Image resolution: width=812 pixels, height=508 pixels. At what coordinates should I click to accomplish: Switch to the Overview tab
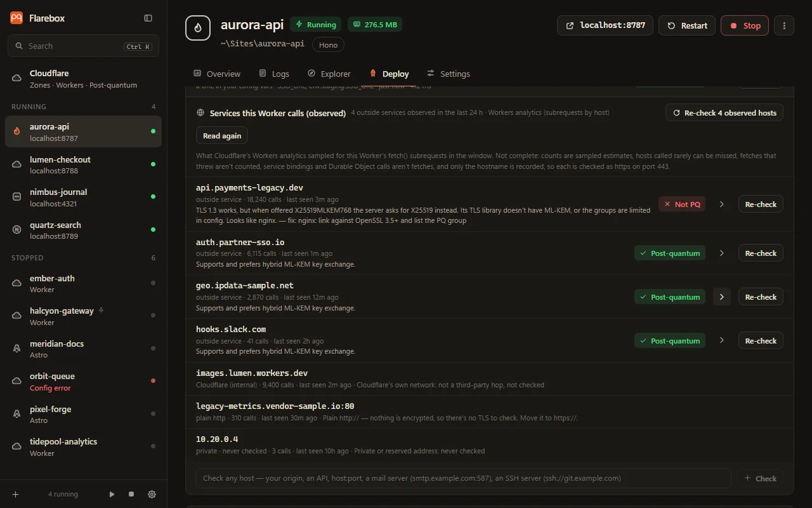coord(217,74)
